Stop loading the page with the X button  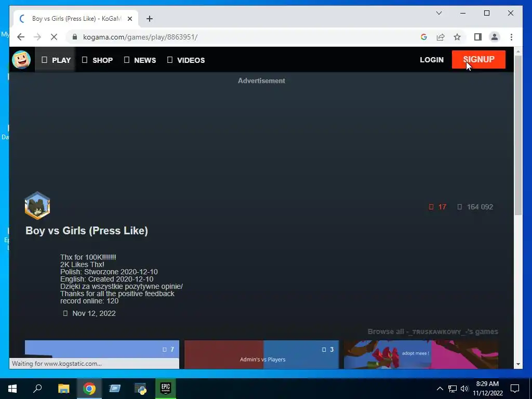tap(54, 37)
